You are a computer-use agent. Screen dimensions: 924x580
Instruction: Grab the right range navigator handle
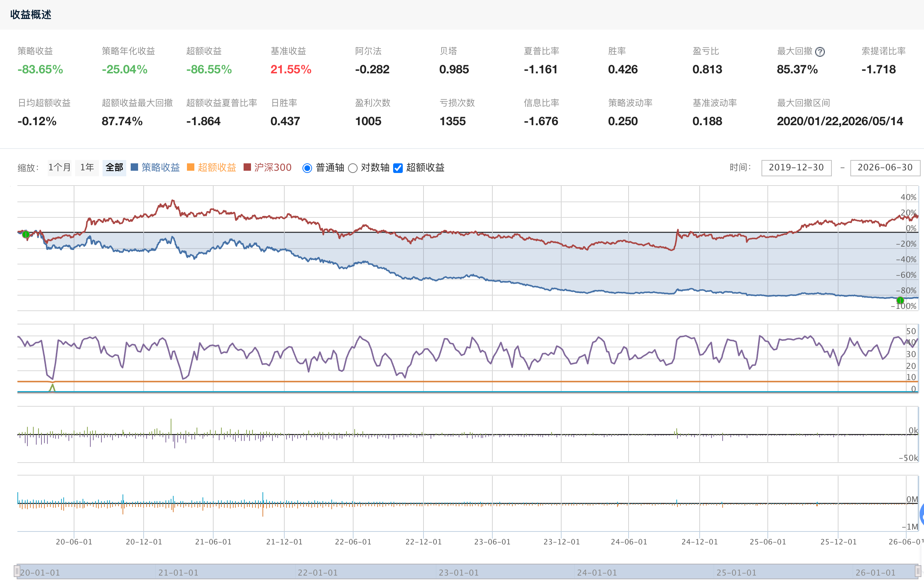[x=918, y=571]
